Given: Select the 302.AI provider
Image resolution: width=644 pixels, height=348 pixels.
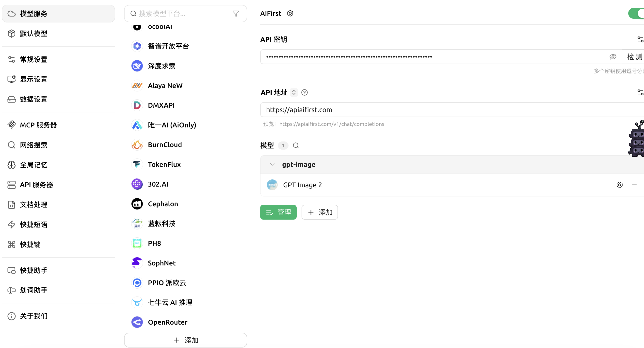Looking at the screenshot, I should (186, 184).
